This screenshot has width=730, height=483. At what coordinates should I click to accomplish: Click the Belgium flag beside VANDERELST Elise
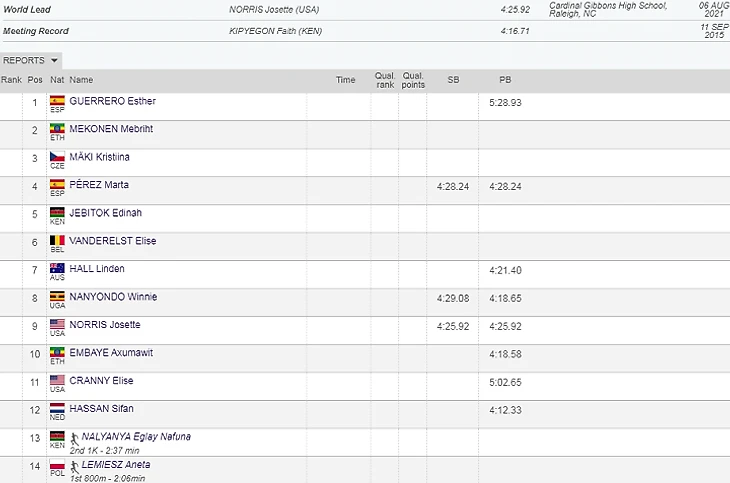[57, 241]
